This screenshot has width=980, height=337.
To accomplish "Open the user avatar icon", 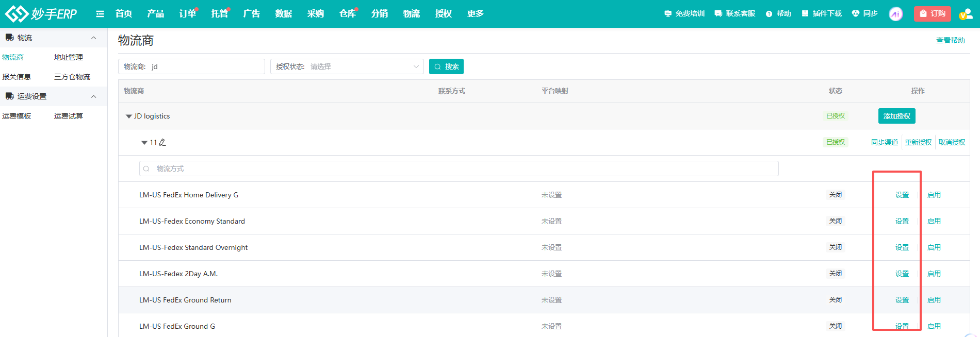I will (966, 14).
